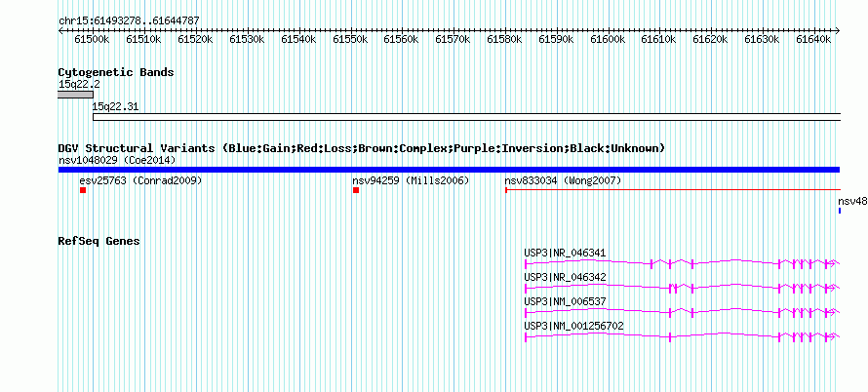Viewport: 868px width, 392px height.
Task: Click the 61540k ruler tick label
Action: point(298,39)
